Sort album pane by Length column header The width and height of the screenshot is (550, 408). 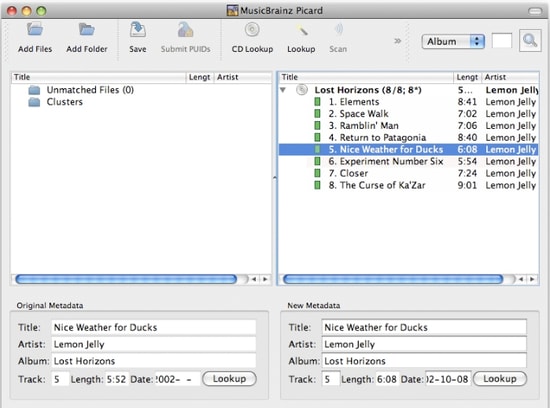tap(467, 77)
